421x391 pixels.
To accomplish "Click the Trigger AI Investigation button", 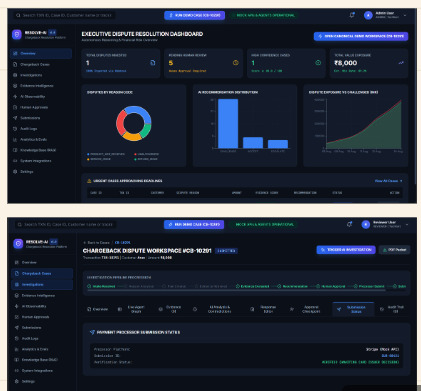I will (346, 250).
